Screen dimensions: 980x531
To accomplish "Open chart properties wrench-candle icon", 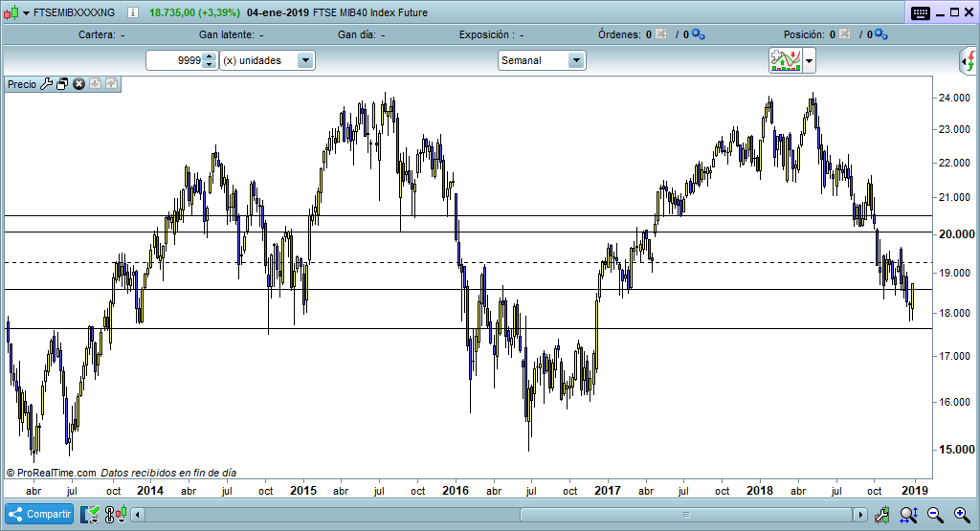I will (x=881, y=515).
